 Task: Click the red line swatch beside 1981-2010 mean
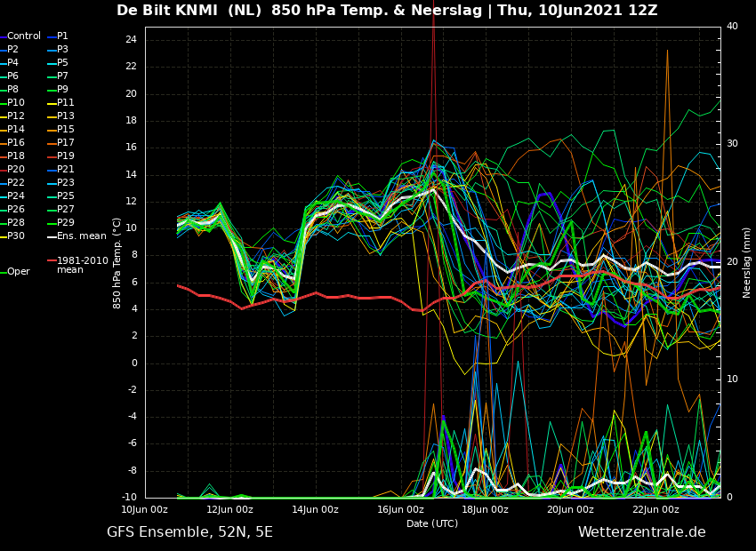(52, 261)
